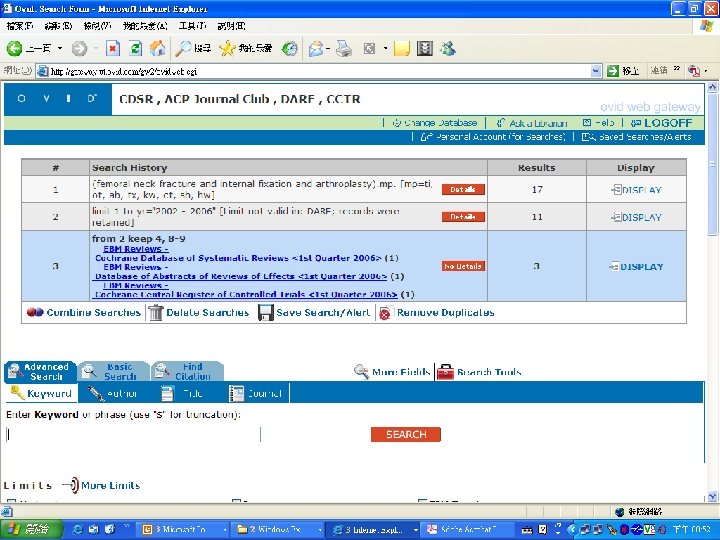Click the Delete Searches trash can icon
Screen dimensions: 720x540
(156, 312)
